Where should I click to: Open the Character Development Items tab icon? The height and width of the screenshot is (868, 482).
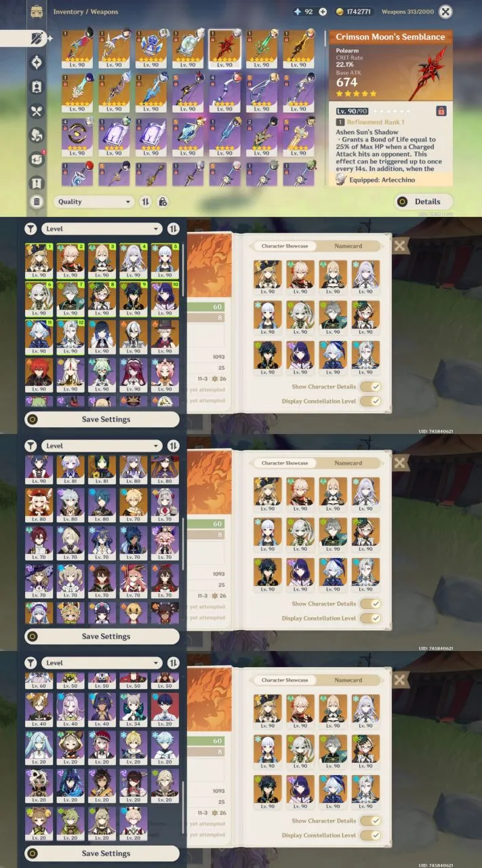[x=37, y=87]
